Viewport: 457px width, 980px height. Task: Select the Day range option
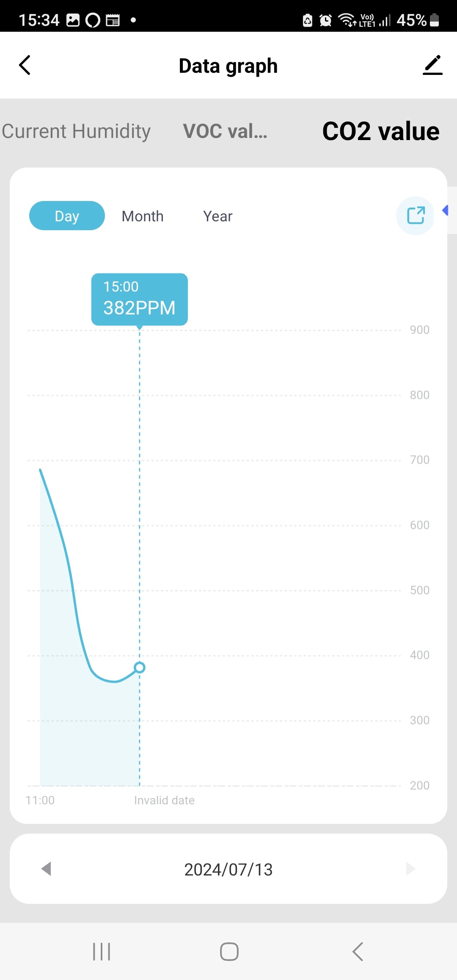[67, 216]
